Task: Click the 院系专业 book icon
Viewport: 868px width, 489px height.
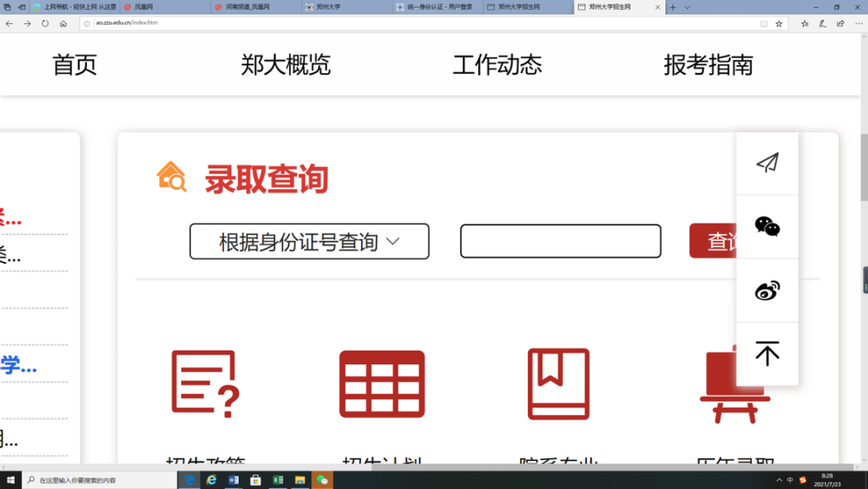Action: [x=559, y=384]
